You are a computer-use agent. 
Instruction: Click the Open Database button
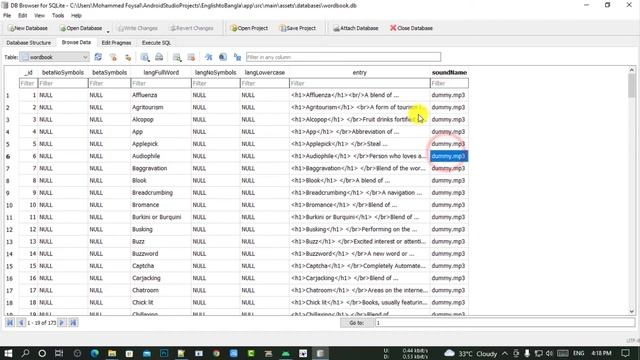(81, 28)
